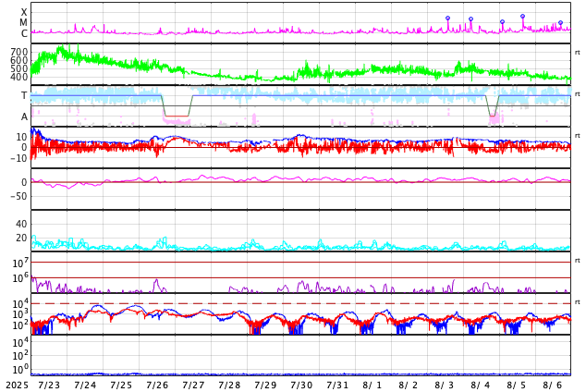
Task: Click the rt tag beside magnetic field panel
Action: pos(578,136)
